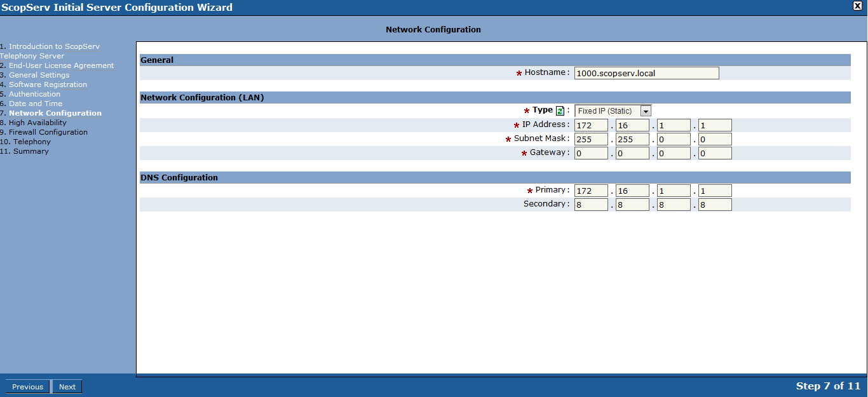This screenshot has height=397, width=868.
Task: Go to step 1 Introduction to ScopServ
Action: 50,51
